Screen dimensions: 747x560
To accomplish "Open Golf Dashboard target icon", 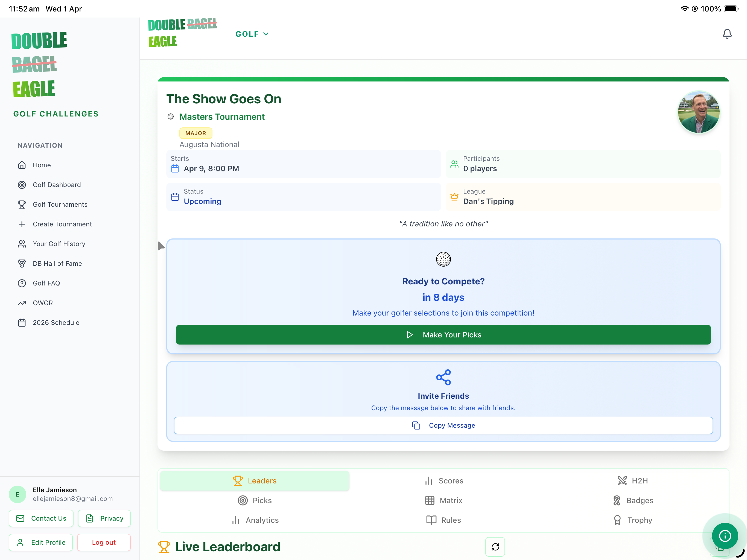I will click(x=22, y=185).
